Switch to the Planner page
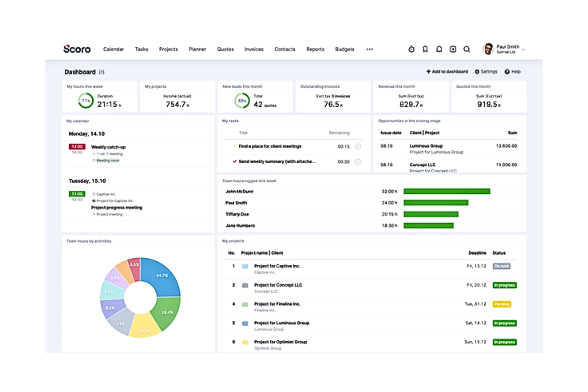The height and width of the screenshot is (392, 588). click(197, 49)
